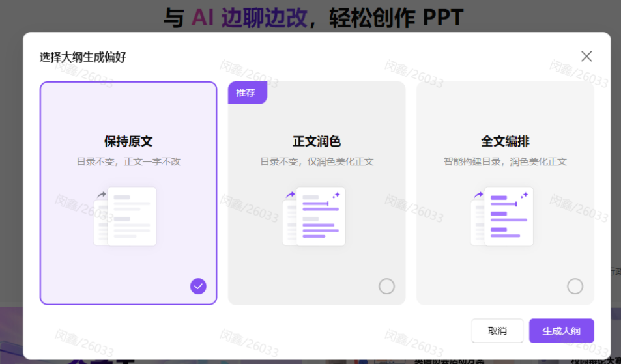621x364 pixels.
Task: Click the dialog title 选择大纲生成偏好
Action: coord(83,57)
